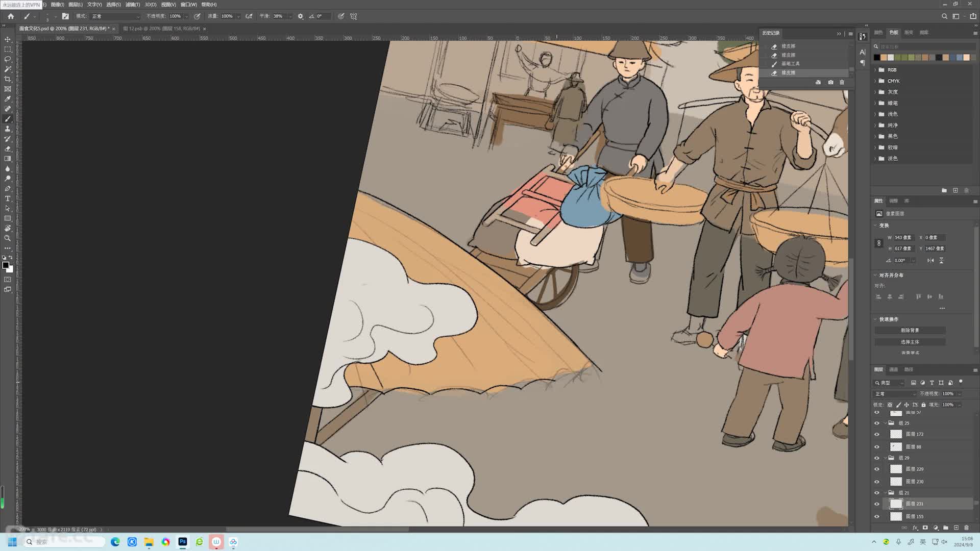Image resolution: width=980 pixels, height=551 pixels.
Task: Select the Brush tool in left toolbar
Action: (8, 119)
